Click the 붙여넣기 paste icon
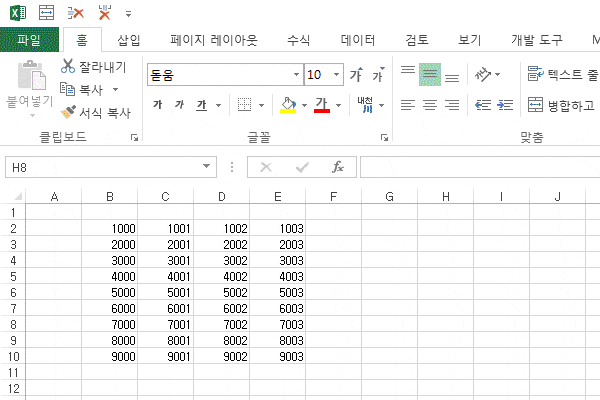Viewport: 600px width, 400px height. tap(31, 75)
